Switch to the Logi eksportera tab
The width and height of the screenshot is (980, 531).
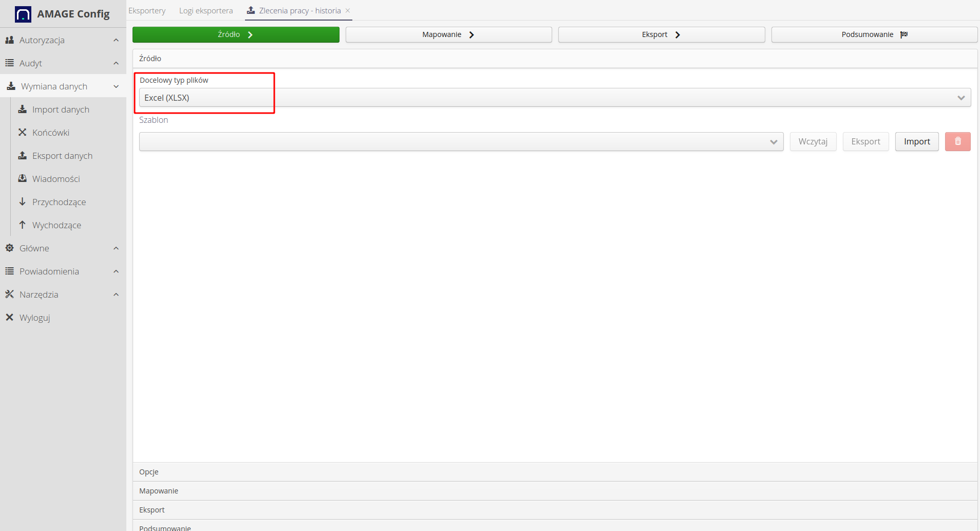[205, 11]
